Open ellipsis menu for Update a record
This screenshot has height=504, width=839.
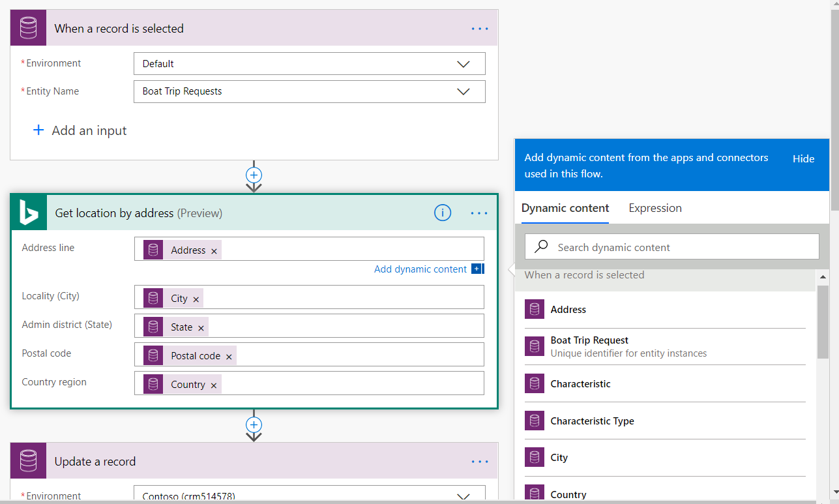point(479,462)
